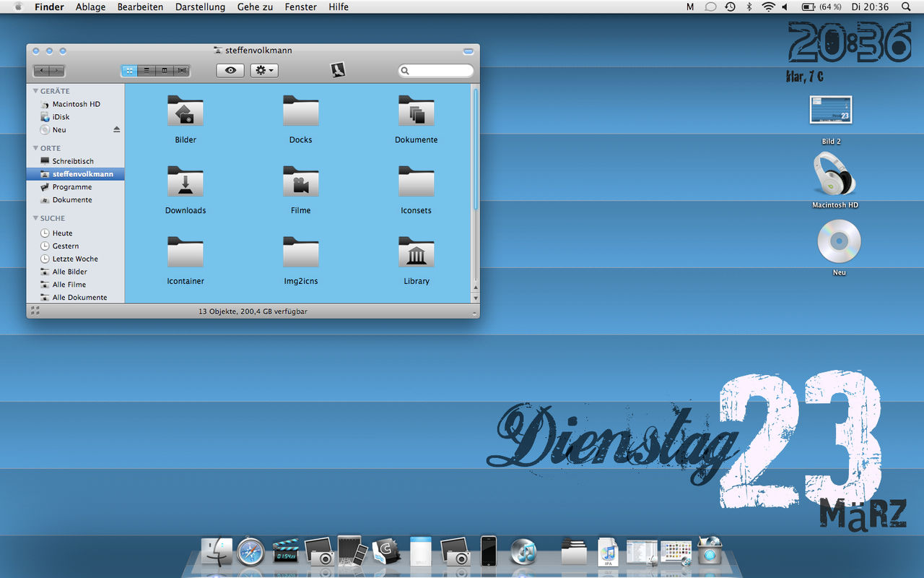Image resolution: width=924 pixels, height=578 pixels.
Task: Open the Hilfe menu
Action: (x=339, y=7)
